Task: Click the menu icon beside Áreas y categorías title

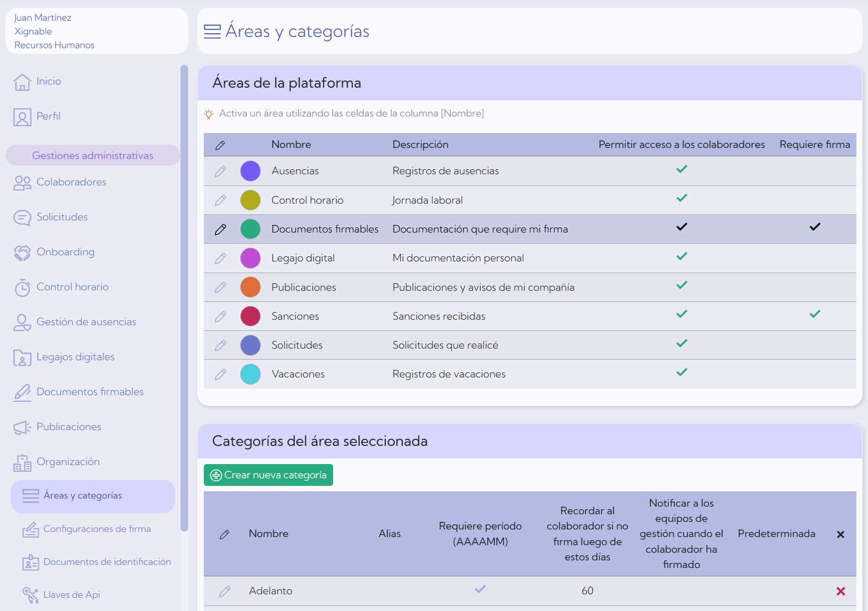Action: point(212,31)
